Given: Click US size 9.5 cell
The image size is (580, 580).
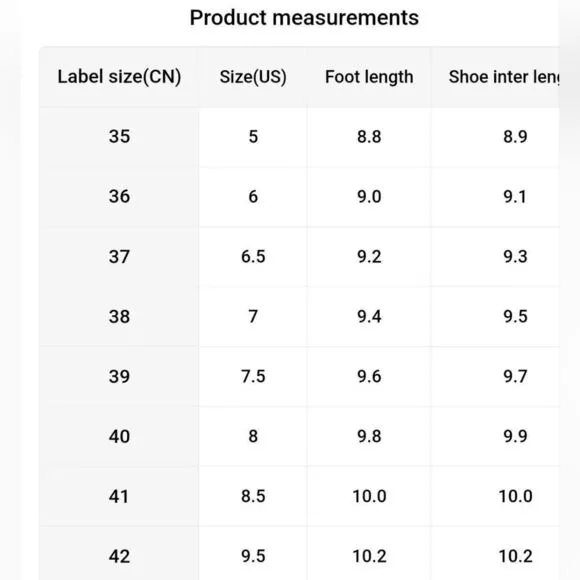Looking at the screenshot, I should [x=253, y=553].
